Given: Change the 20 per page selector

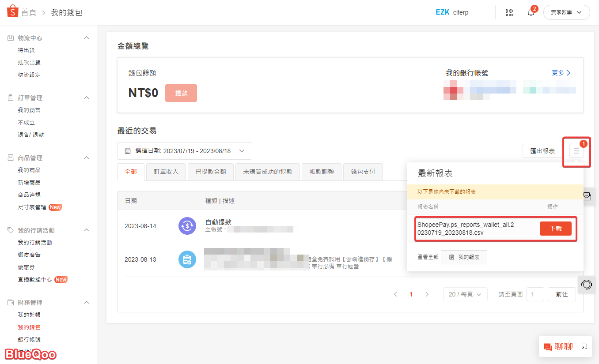Looking at the screenshot, I should click(x=465, y=294).
